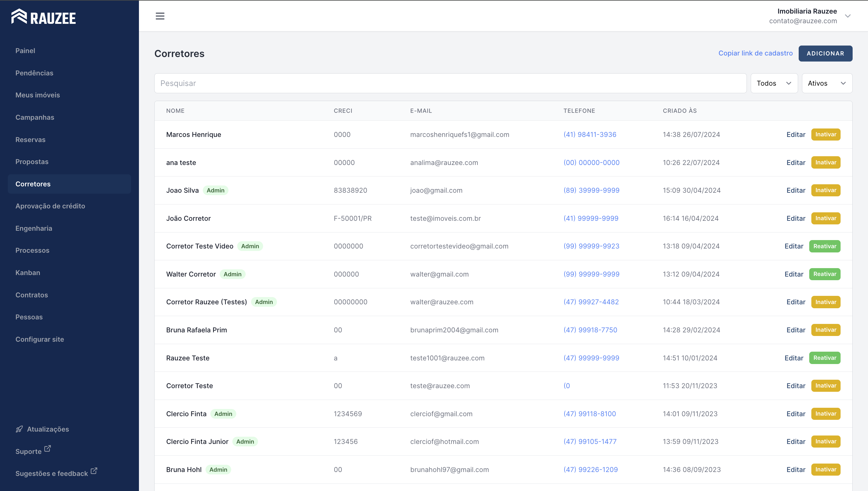868x491 pixels.
Task: Click the Rauzee logo
Action: pos(43,17)
